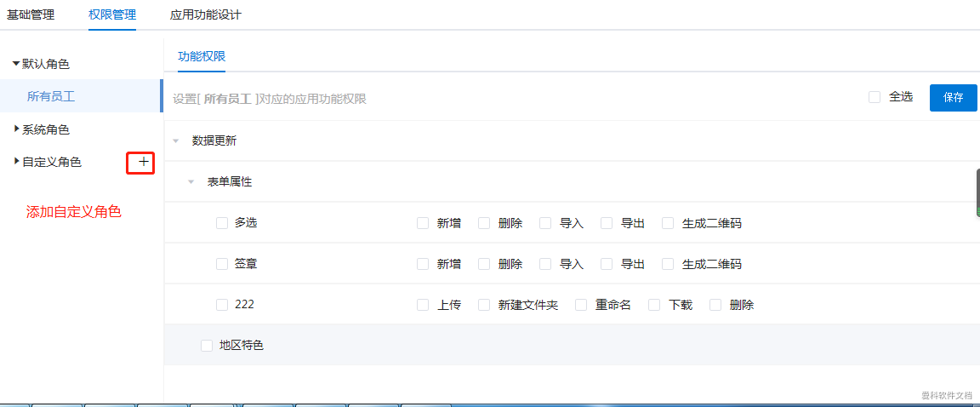Enable 导入 in the 多选 row
The height and width of the screenshot is (407, 980).
(x=545, y=223)
